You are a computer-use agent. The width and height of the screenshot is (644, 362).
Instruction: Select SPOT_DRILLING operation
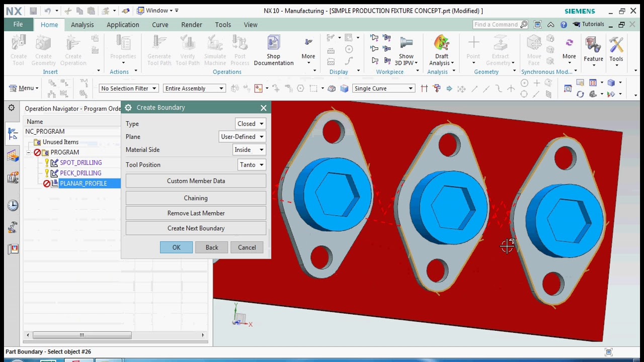[80, 163]
